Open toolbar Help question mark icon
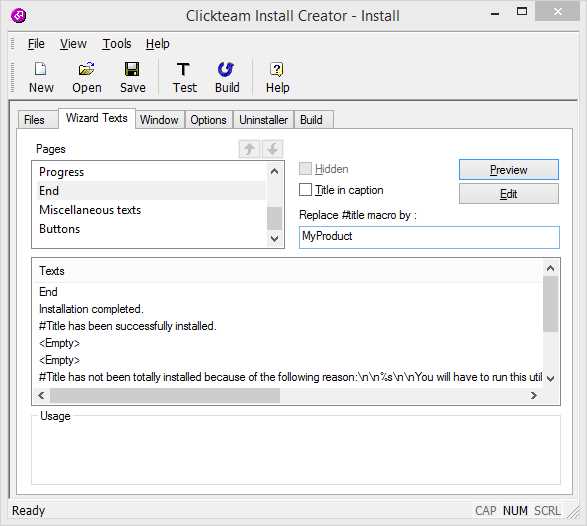Screen dimensions: 587x526 [x=277, y=70]
